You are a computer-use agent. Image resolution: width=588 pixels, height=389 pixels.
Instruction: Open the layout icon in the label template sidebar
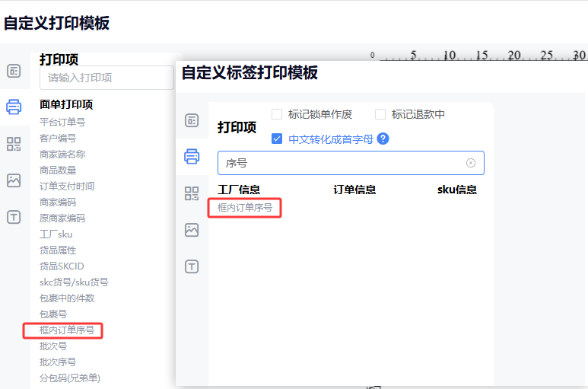pos(192,120)
